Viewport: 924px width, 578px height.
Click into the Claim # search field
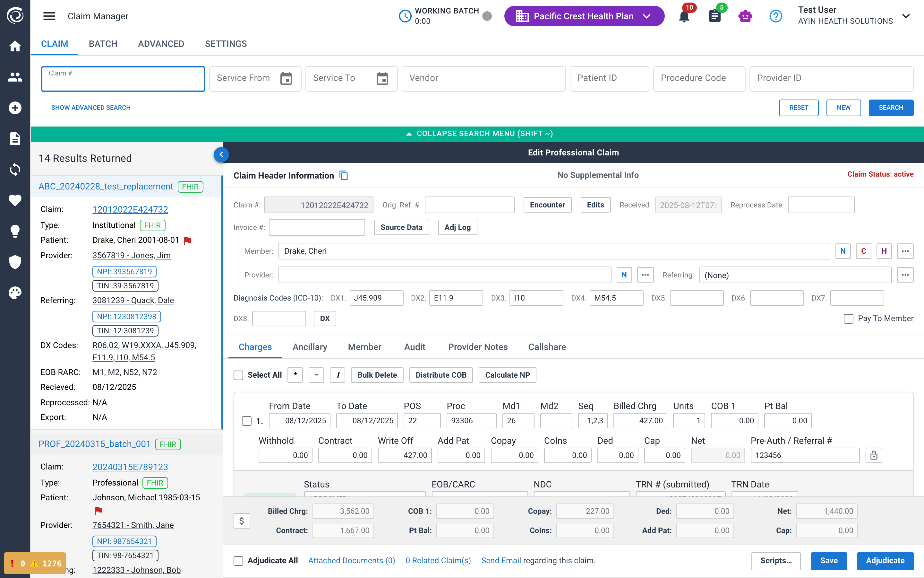123,79
